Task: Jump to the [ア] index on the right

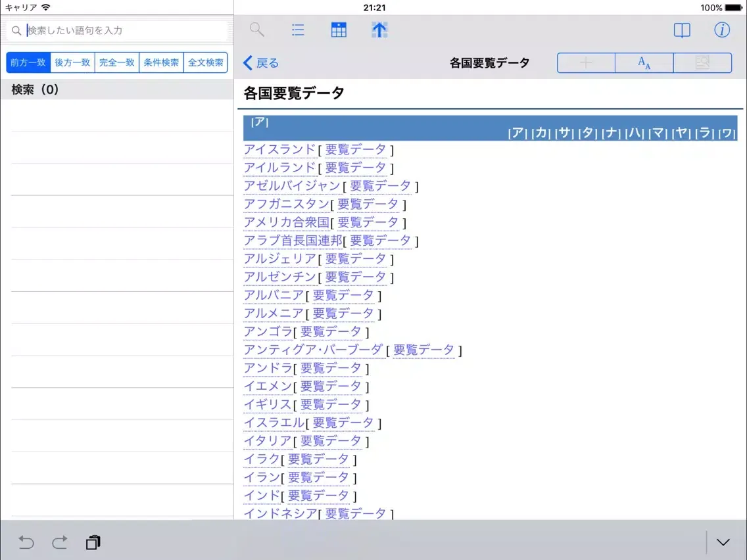Action: pos(518,133)
